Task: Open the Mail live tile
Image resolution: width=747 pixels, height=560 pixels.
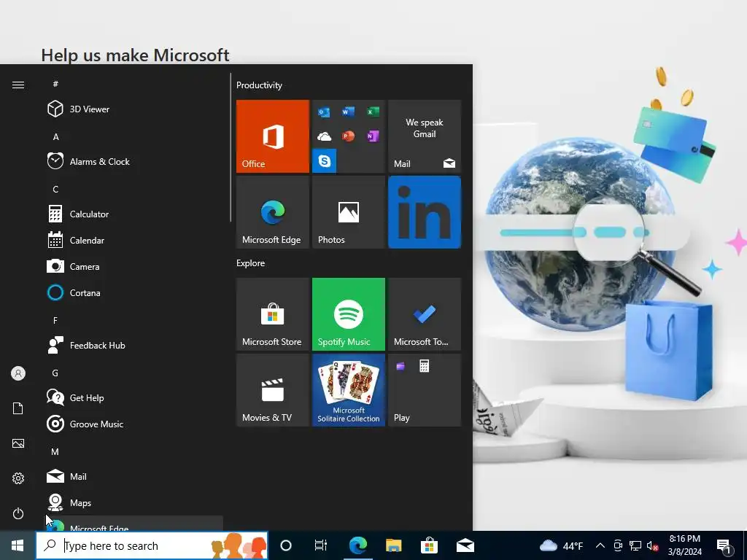Action: click(x=425, y=136)
